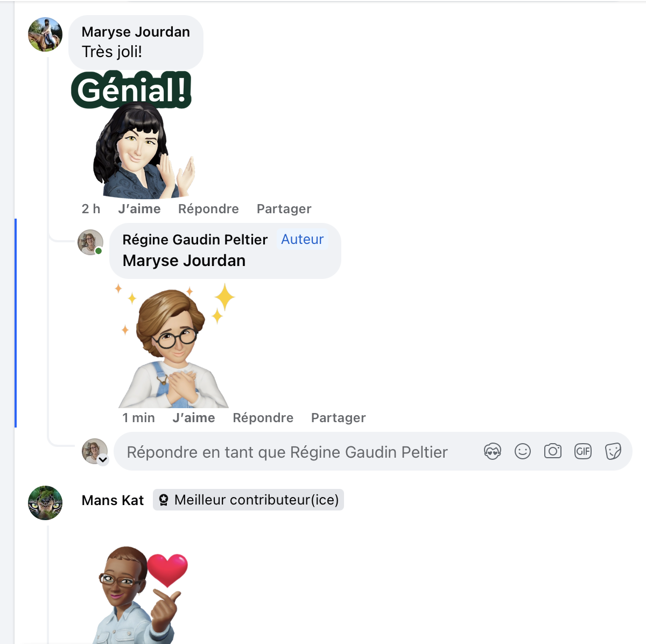The image size is (646, 644).
Task: Like Régine's reply posted 1 min ago
Action: [194, 418]
